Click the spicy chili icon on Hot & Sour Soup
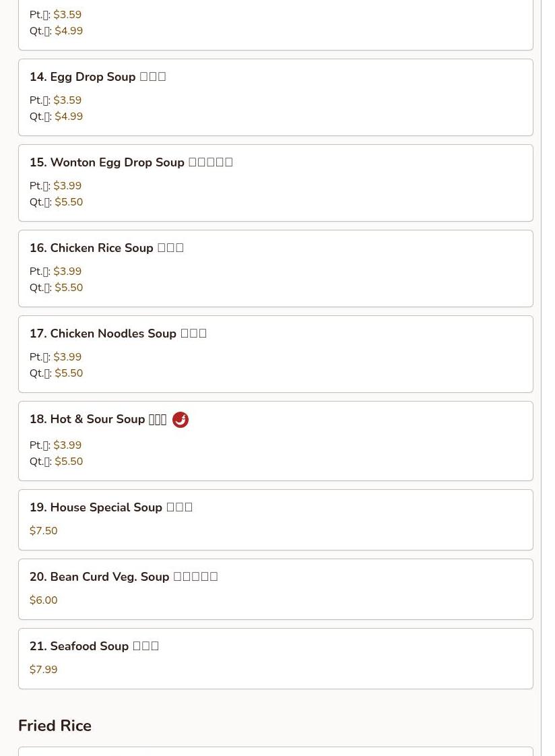This screenshot has height=756, width=555. click(x=181, y=420)
